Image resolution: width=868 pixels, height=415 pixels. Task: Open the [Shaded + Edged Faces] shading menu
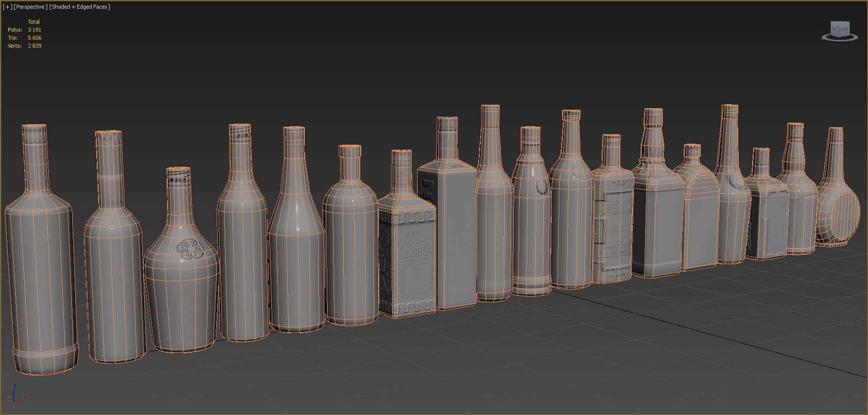80,7
